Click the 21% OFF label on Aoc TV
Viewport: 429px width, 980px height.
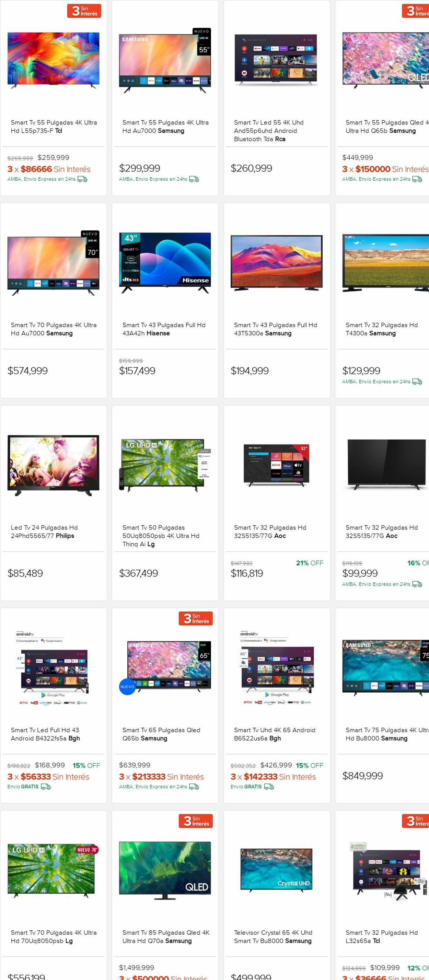coord(310,563)
